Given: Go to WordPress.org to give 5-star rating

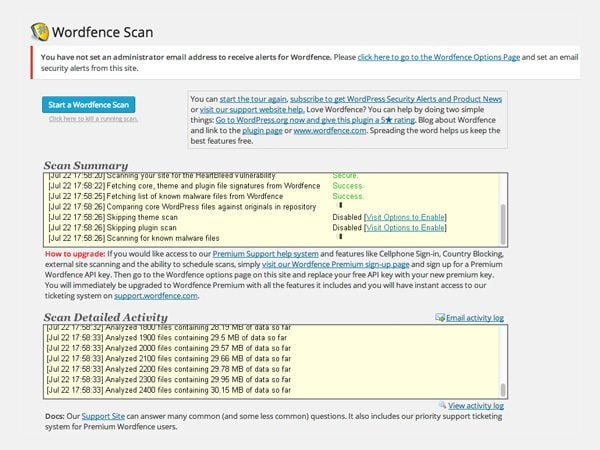Looking at the screenshot, I should 315,120.
